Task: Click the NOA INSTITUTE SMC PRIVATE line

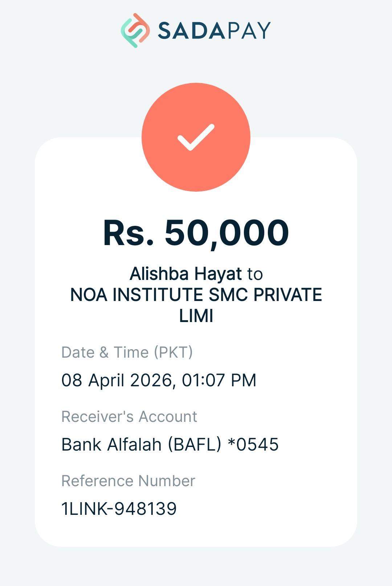Action: [x=196, y=294]
